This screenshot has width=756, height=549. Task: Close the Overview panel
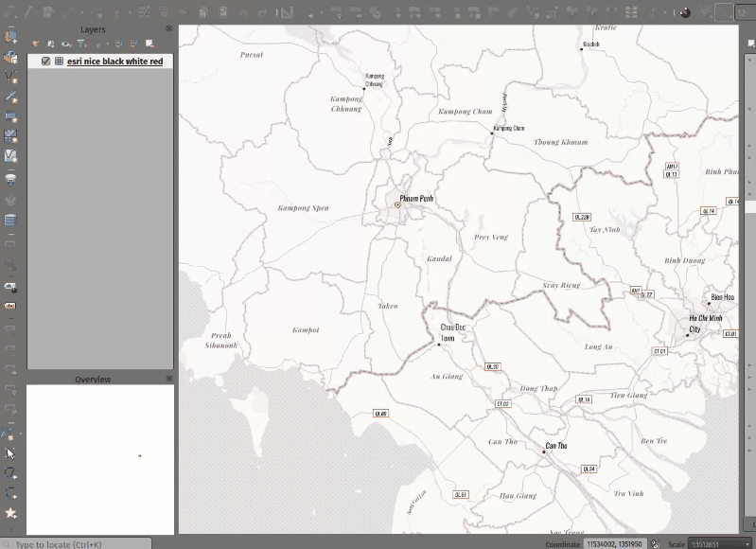click(x=169, y=379)
